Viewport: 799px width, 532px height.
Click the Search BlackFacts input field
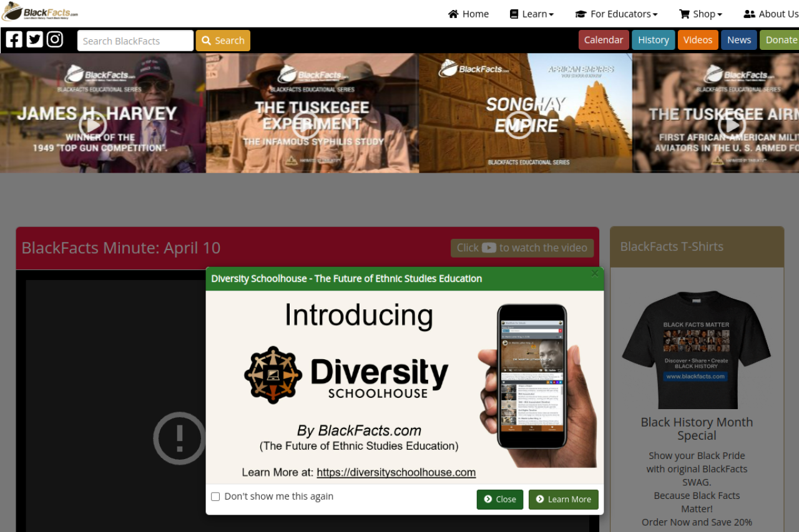click(135, 41)
